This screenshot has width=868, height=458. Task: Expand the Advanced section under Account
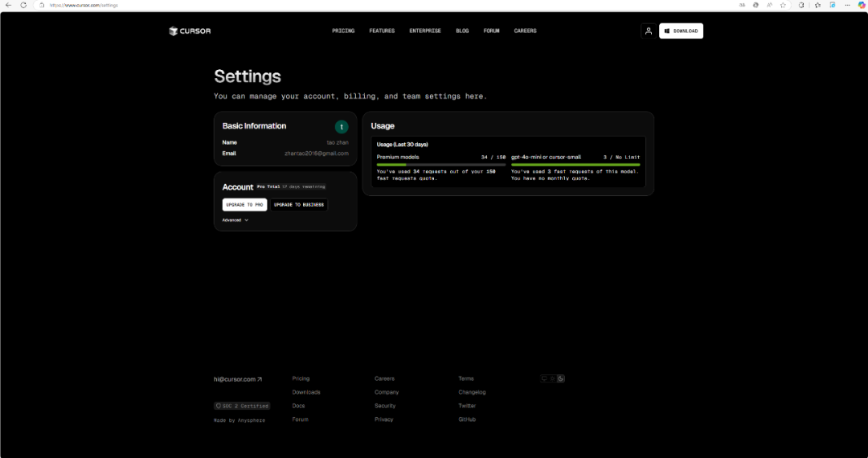tap(235, 220)
